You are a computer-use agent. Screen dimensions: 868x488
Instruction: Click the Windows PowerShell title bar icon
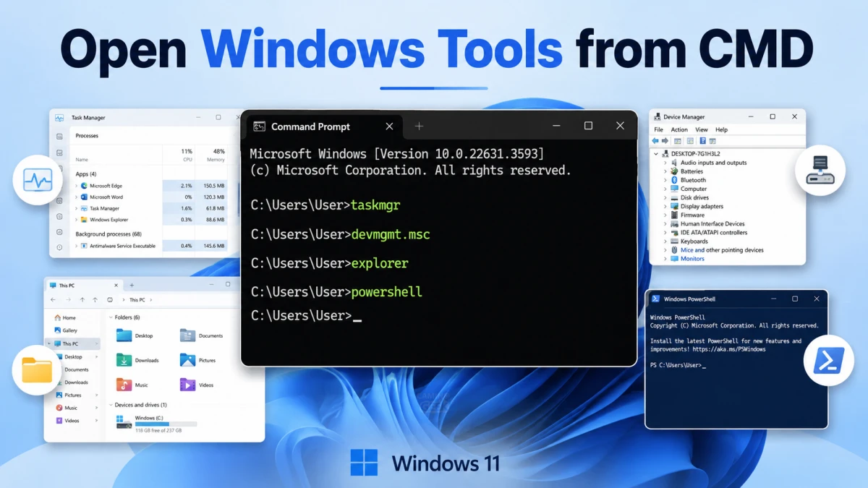(655, 299)
